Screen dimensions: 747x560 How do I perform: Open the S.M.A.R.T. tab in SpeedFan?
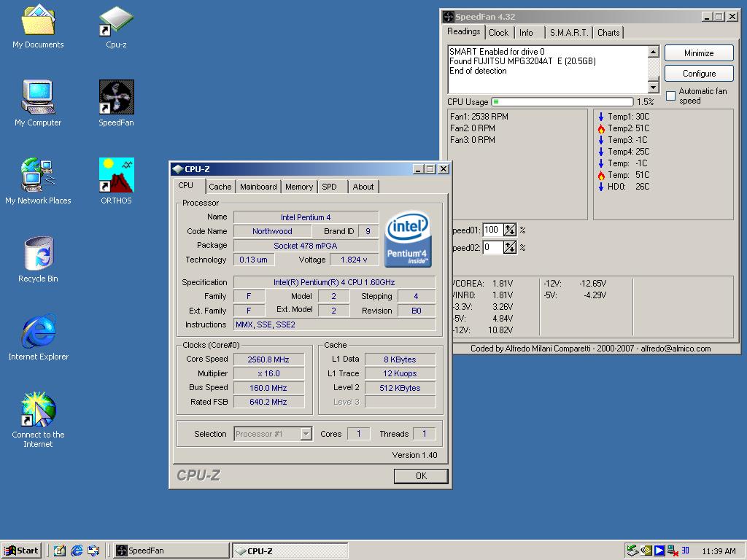point(569,33)
